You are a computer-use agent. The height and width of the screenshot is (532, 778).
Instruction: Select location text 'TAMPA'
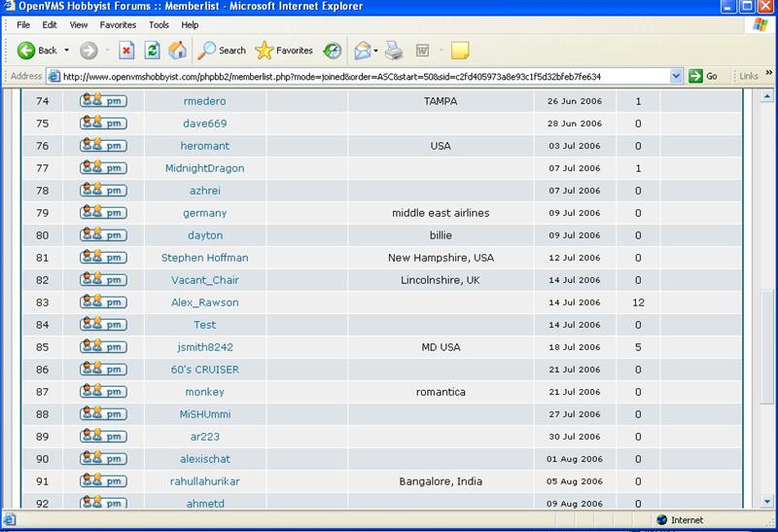pyautogui.click(x=441, y=101)
